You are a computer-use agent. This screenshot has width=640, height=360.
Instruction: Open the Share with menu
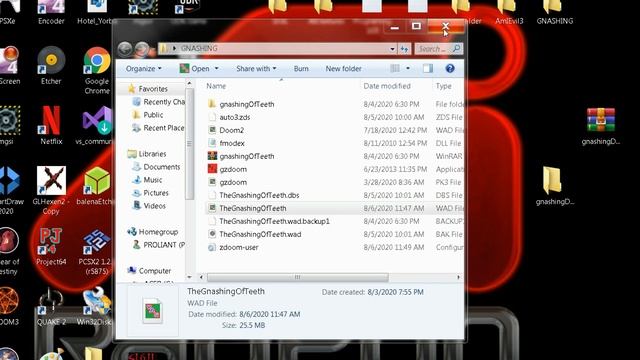tap(256, 69)
